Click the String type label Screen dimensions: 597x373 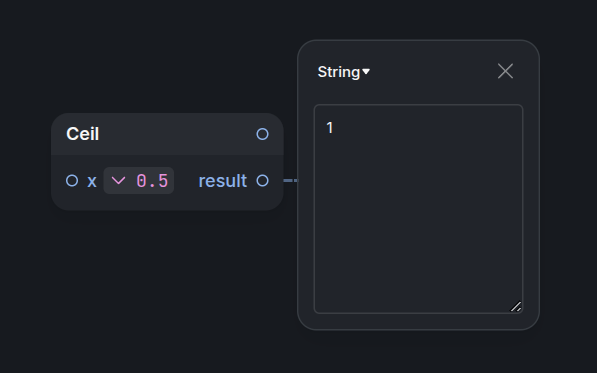[339, 72]
